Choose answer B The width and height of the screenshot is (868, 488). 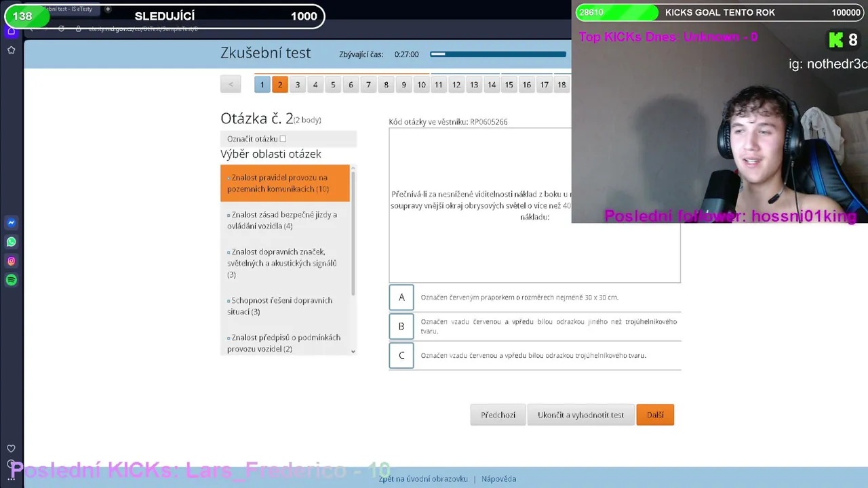coord(401,326)
